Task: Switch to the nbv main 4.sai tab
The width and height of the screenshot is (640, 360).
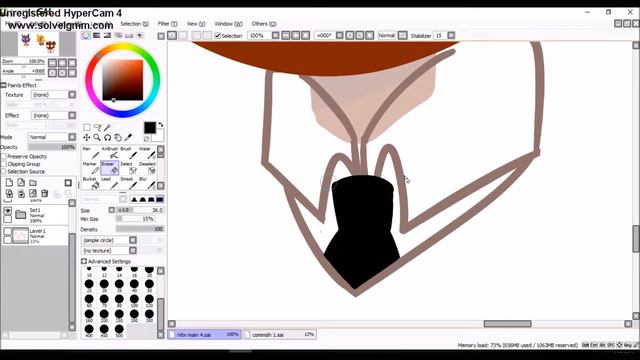Action: 204,334
